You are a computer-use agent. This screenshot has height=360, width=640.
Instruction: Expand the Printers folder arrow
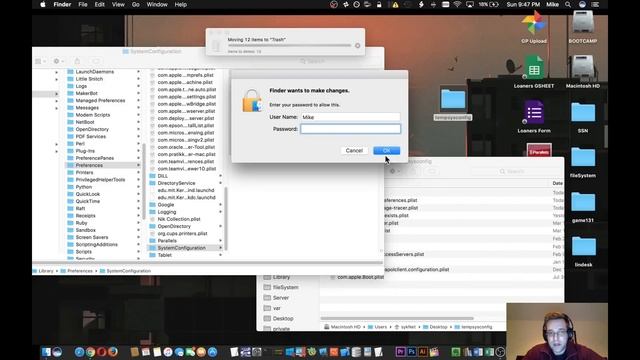[x=138, y=173]
